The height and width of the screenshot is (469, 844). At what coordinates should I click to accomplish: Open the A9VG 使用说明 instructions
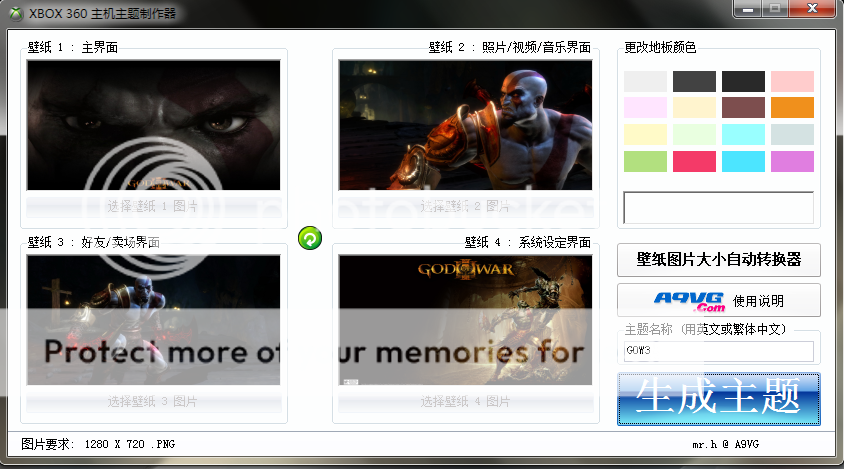(718, 300)
